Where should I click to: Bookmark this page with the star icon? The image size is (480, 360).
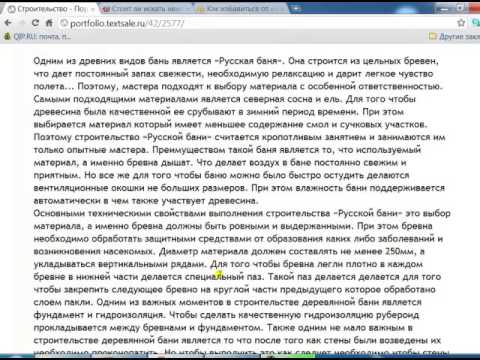pos(461,23)
